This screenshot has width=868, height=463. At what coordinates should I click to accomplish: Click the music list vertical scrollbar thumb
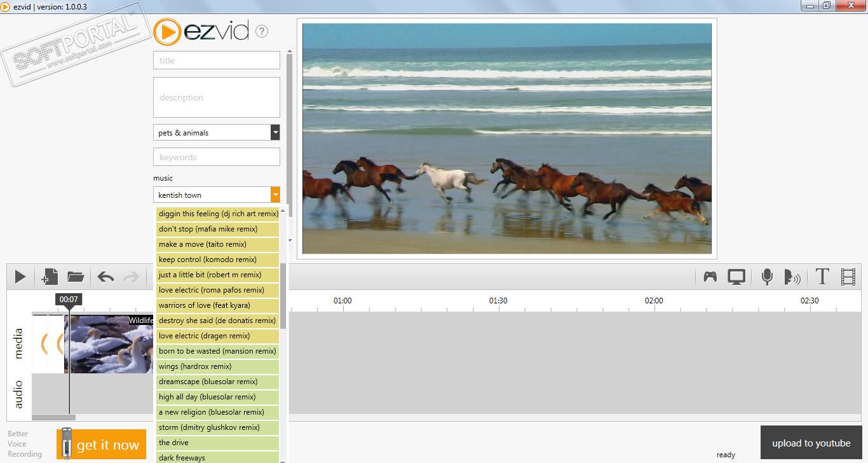(283, 297)
